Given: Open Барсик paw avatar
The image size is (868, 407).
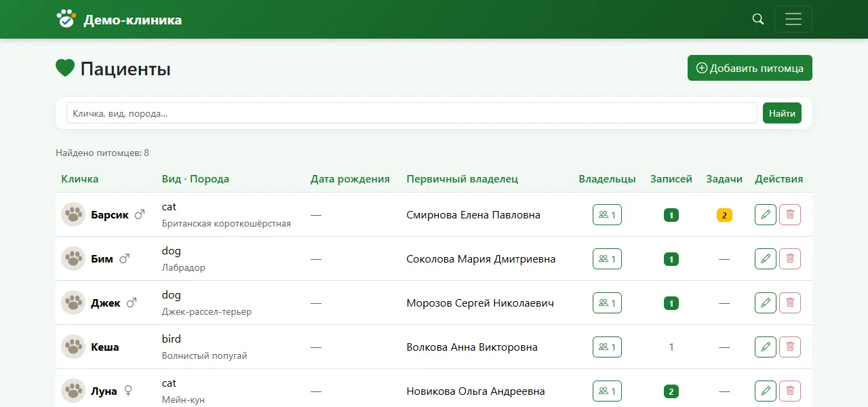Looking at the screenshot, I should (73, 214).
